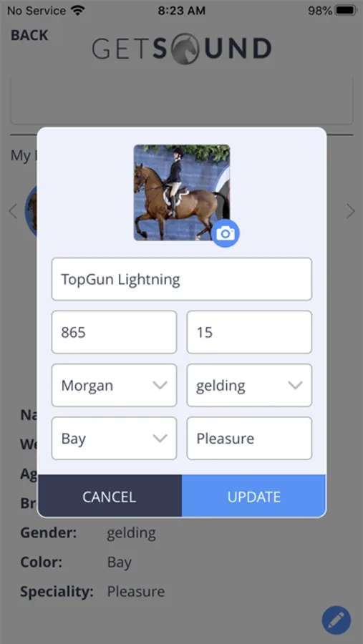
Task: Tap the right arrow of horse carousel
Action: (x=350, y=211)
